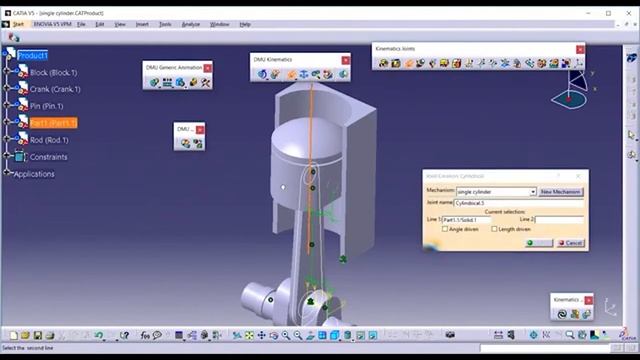Image resolution: width=640 pixels, height=360 pixels.
Task: Click the Replay icon in DMU Generic Animation
Action: [x=180, y=82]
